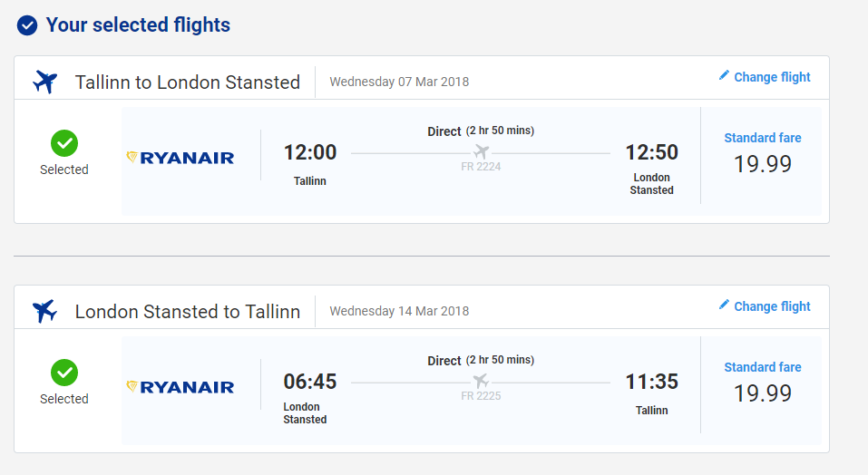Screen dimensions: 868x475
Task: Click the small plane icon above FR 2224
Action: (x=481, y=151)
